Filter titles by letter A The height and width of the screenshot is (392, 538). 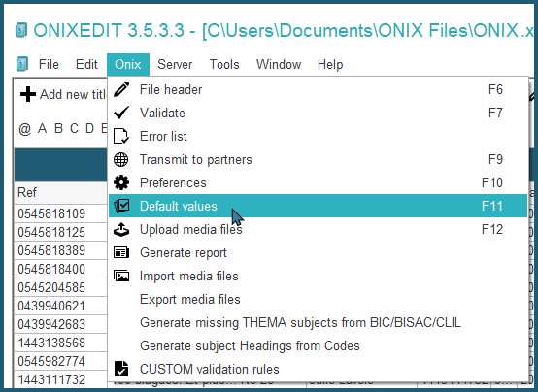click(x=42, y=129)
